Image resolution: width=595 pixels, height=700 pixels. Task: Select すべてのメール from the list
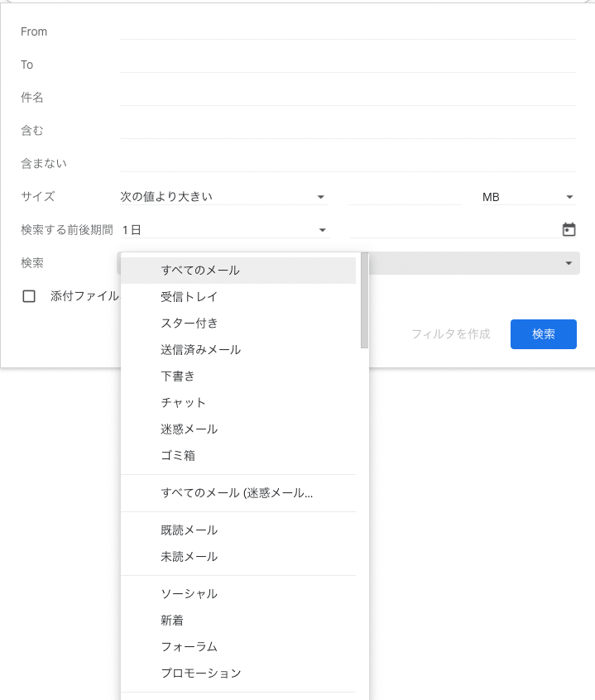[238, 270]
